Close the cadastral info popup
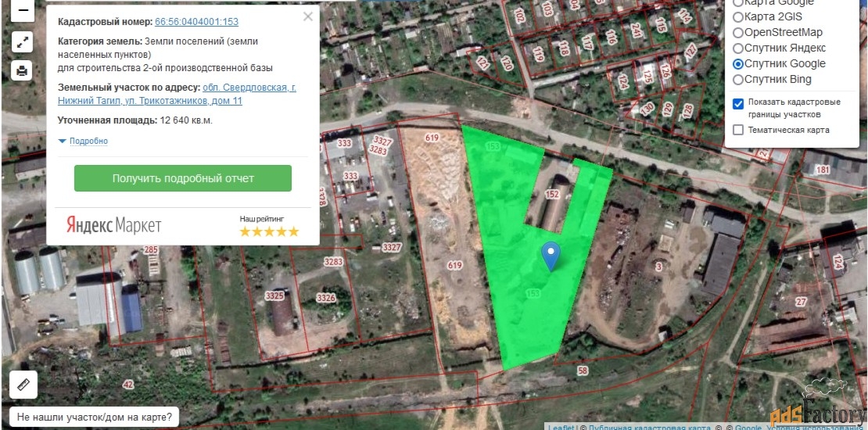 308,16
